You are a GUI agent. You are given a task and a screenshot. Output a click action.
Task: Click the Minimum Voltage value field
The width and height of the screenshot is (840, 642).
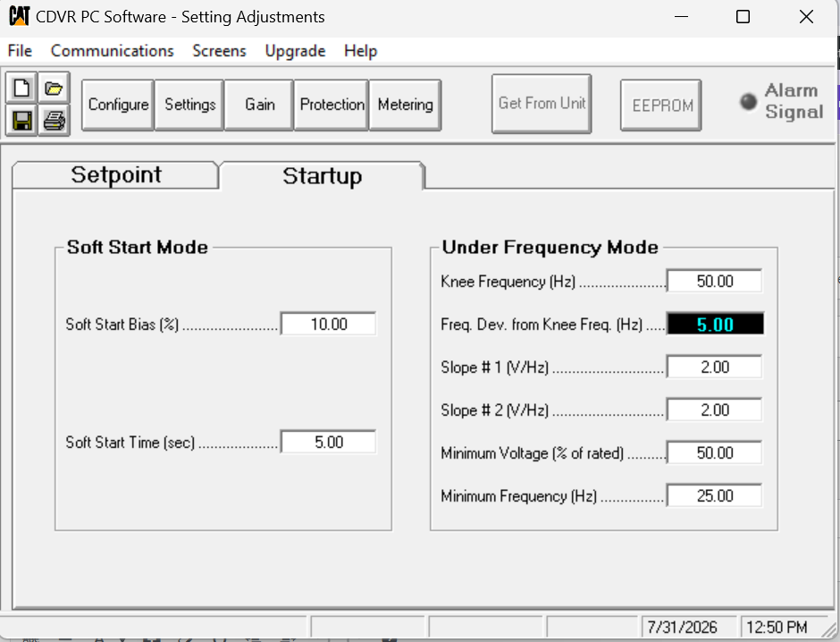(x=715, y=452)
